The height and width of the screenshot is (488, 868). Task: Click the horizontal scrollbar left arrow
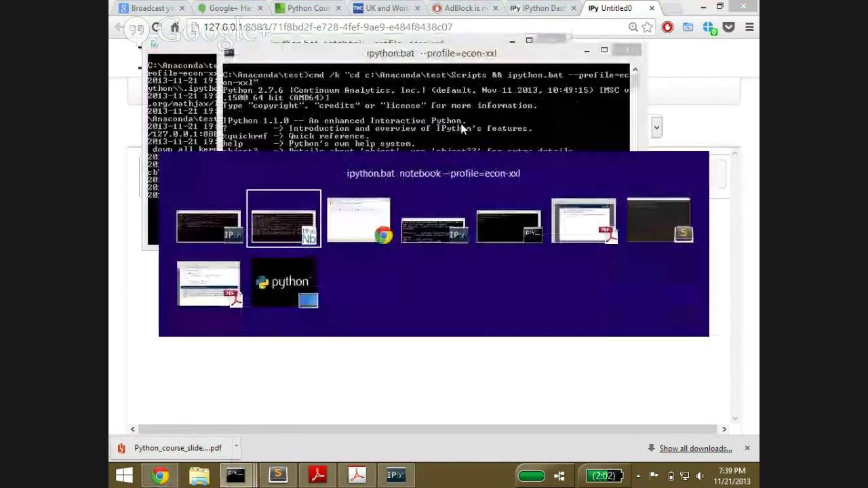point(133,429)
